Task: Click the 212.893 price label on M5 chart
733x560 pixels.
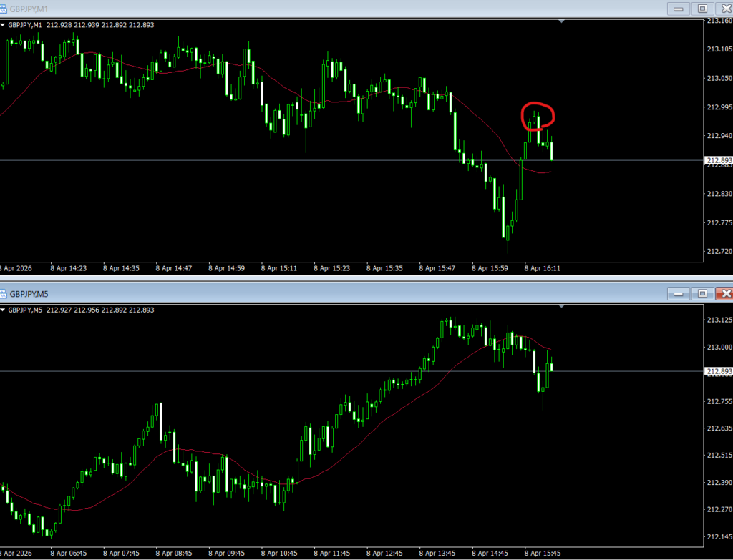Action: tap(719, 371)
